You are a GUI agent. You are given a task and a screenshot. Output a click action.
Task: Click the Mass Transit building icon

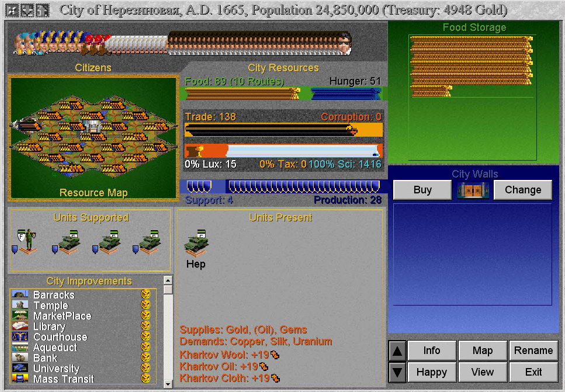[x=20, y=379]
